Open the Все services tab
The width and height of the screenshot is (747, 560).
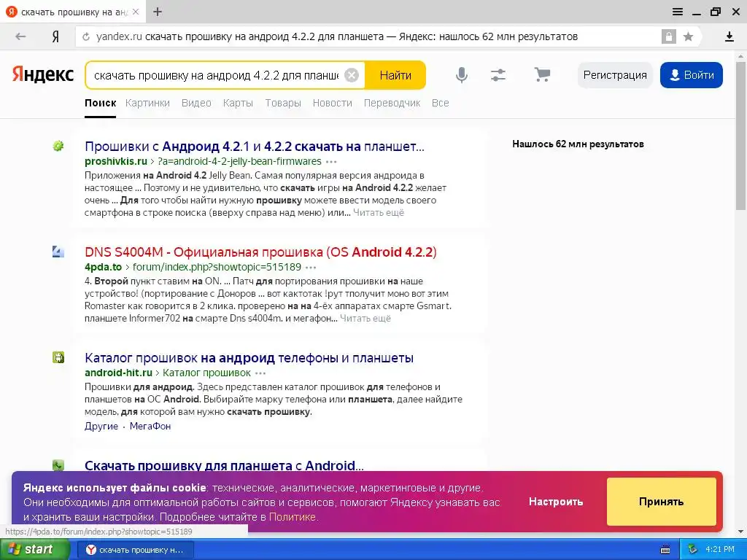coord(440,103)
